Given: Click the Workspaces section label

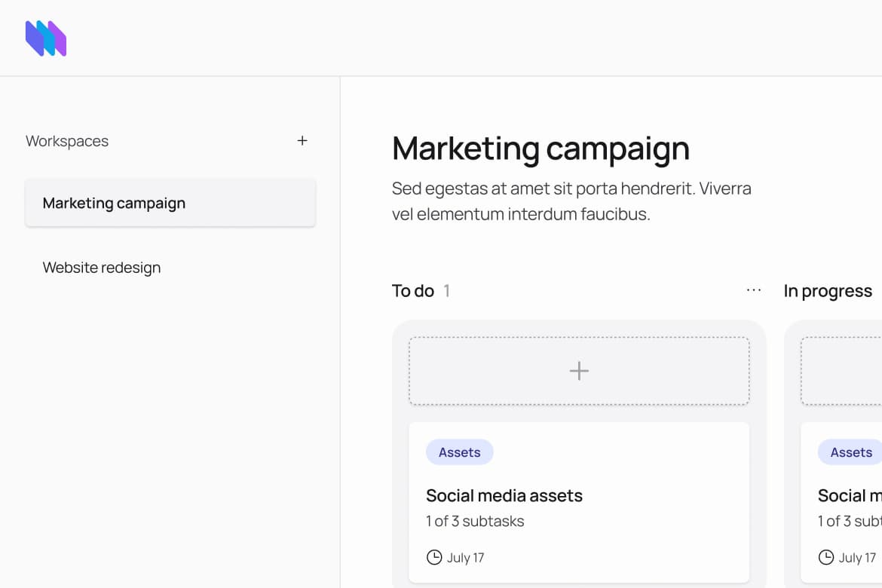Looking at the screenshot, I should [67, 141].
